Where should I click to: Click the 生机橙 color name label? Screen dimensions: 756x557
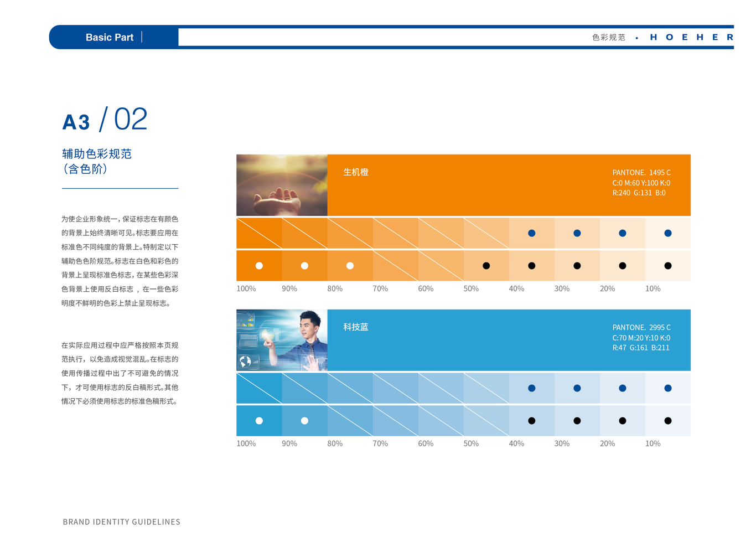pyautogui.click(x=356, y=172)
